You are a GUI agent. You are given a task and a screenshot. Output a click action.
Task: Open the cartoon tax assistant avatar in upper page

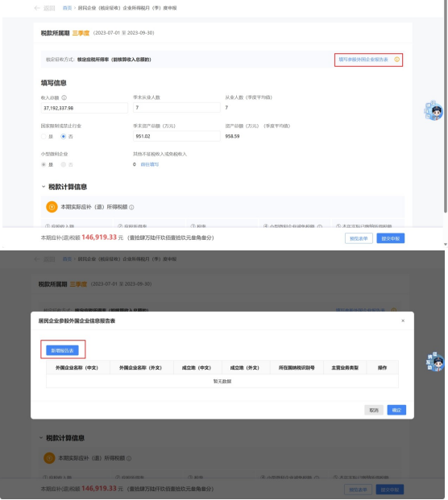pos(434,110)
